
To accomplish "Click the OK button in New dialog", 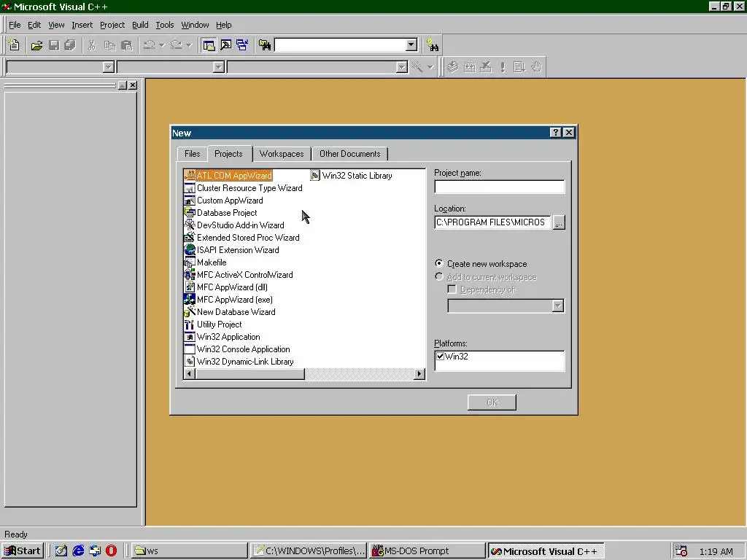I will click(x=492, y=402).
